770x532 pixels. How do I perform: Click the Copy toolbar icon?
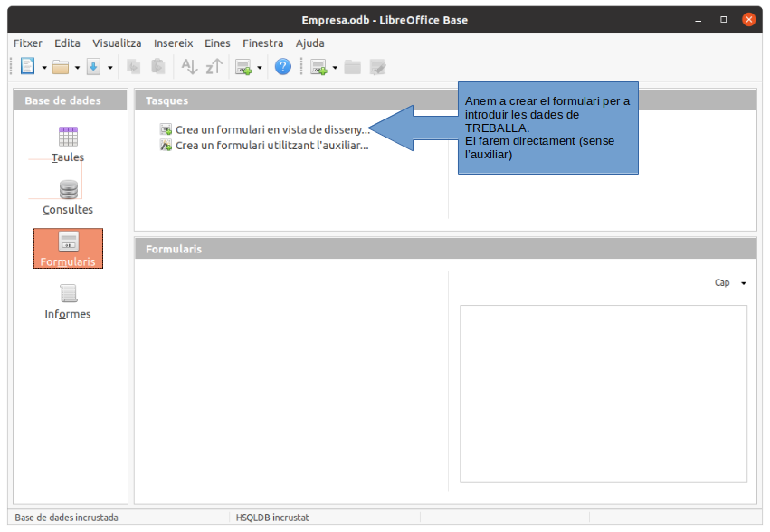pyautogui.click(x=134, y=66)
